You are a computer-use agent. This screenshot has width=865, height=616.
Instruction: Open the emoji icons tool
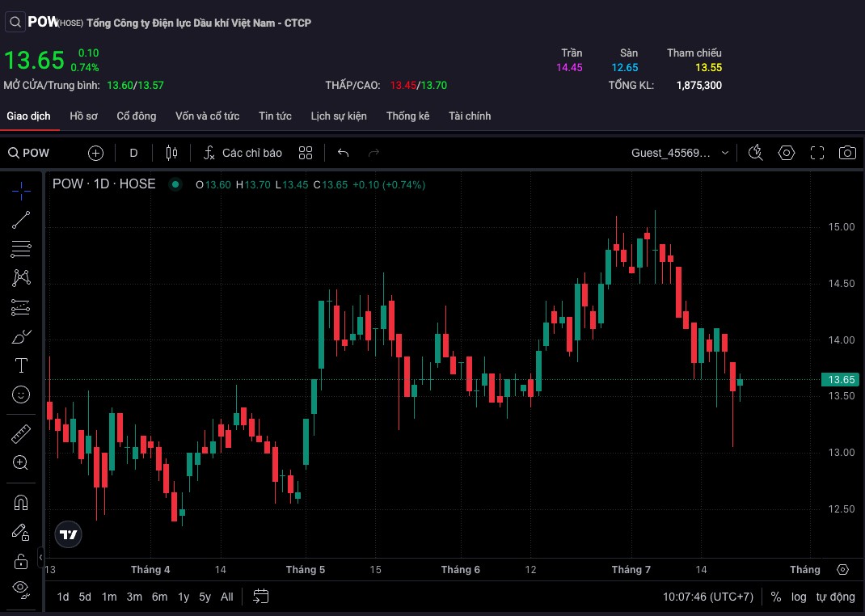[x=21, y=394]
